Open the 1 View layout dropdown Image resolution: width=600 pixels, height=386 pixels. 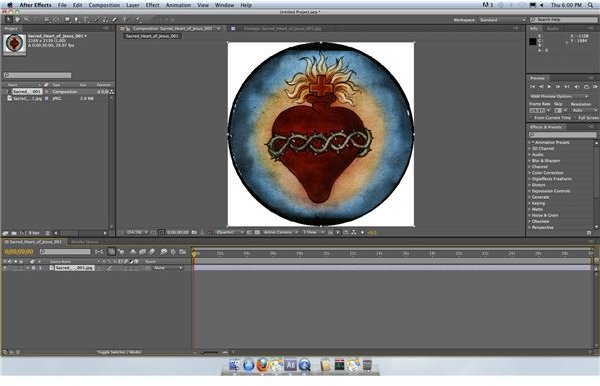click(x=314, y=232)
